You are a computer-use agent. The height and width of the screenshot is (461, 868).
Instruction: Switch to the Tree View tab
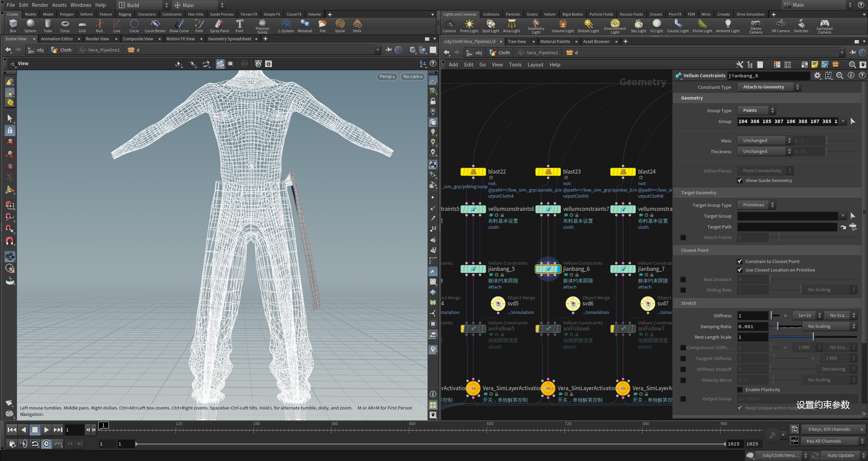click(517, 42)
